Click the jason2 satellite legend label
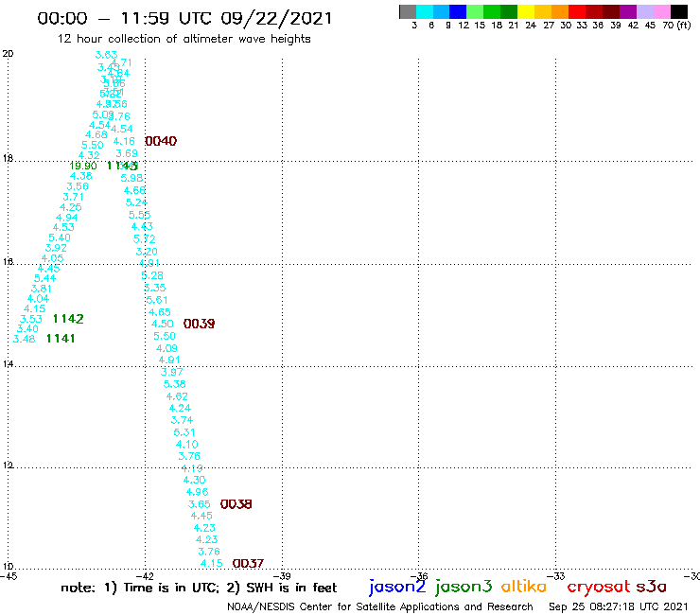 [x=397, y=587]
